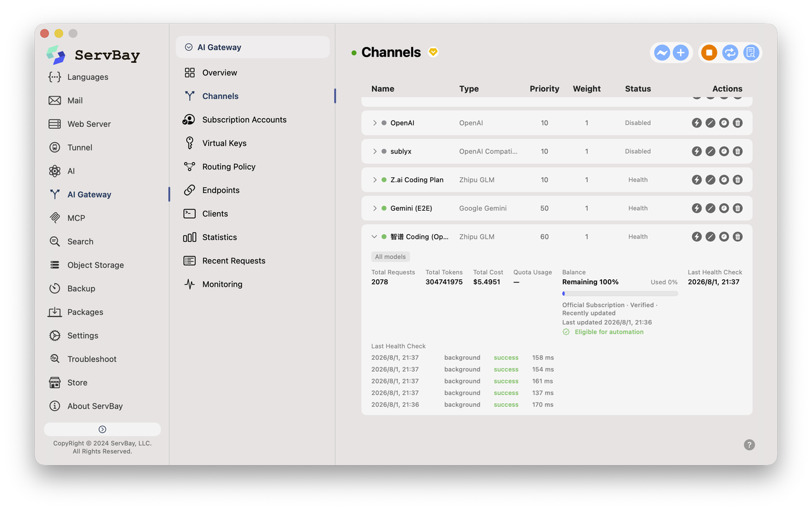Image resolution: width=812 pixels, height=511 pixels.
Task: Edit the Gemini (E2E) channel
Action: [710, 208]
